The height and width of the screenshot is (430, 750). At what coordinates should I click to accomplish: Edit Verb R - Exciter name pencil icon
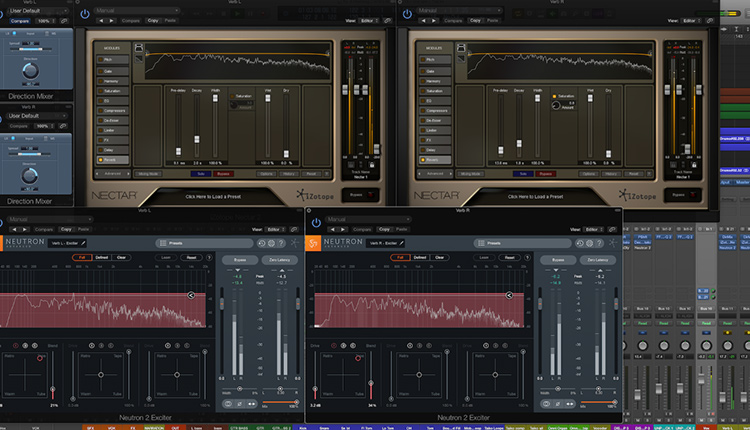401,243
